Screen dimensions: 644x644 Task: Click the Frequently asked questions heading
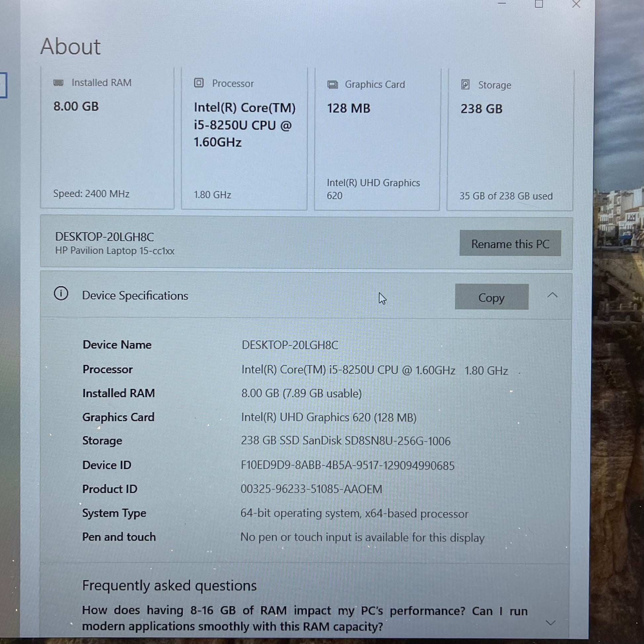point(169,586)
